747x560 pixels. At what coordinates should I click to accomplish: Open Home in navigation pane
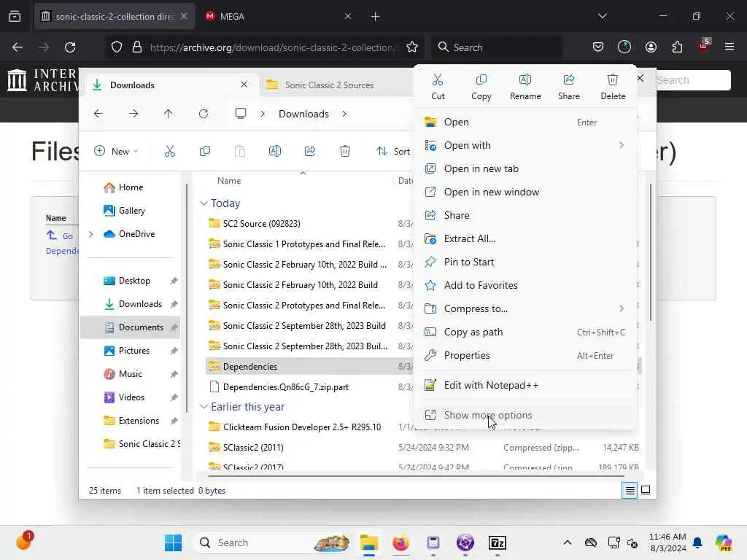click(130, 187)
